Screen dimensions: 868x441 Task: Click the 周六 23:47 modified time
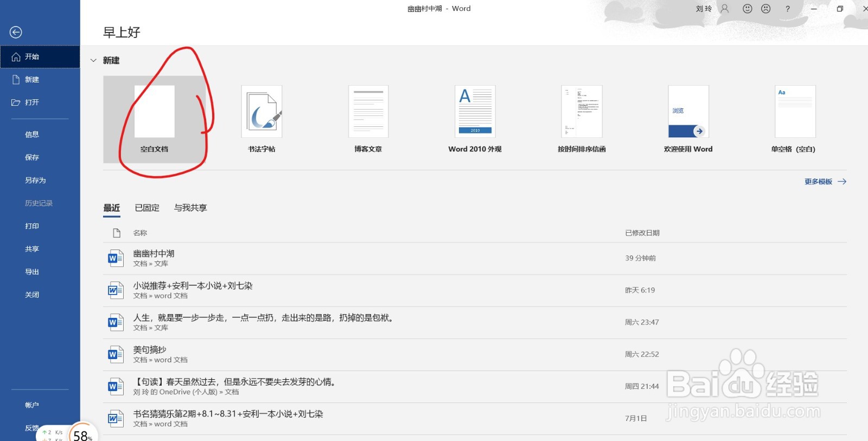coord(642,322)
